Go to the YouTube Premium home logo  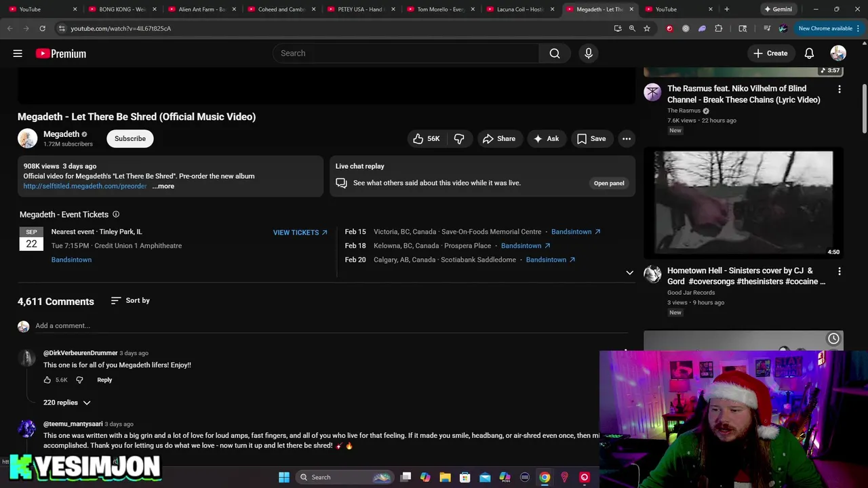(61, 54)
